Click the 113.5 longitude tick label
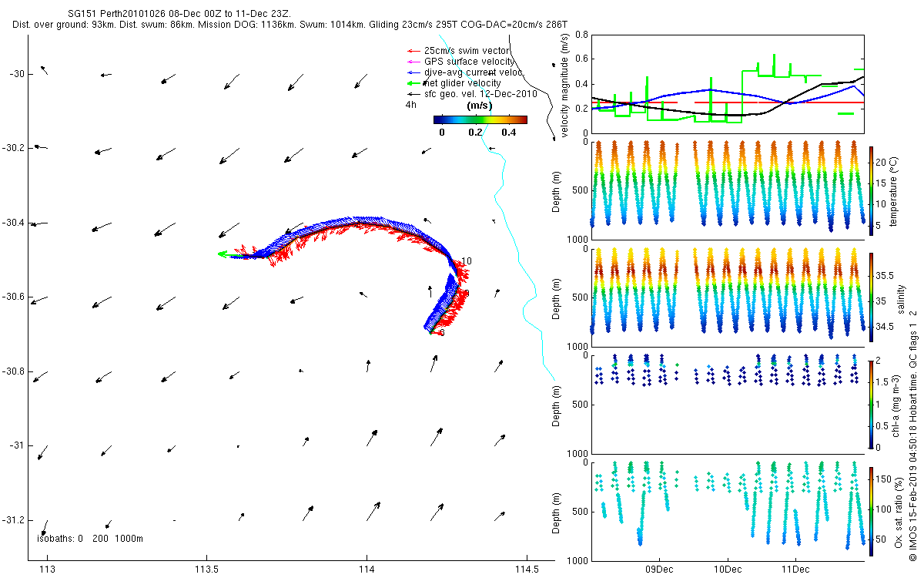This screenshot has height=578, width=924. (x=206, y=570)
